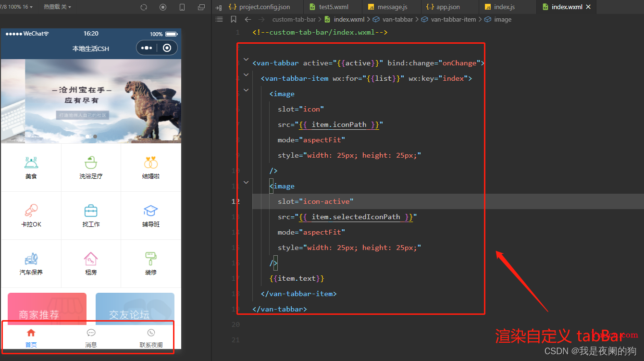Click the bookmark icon in editor toolbar
This screenshot has height=361, width=644.
234,19
